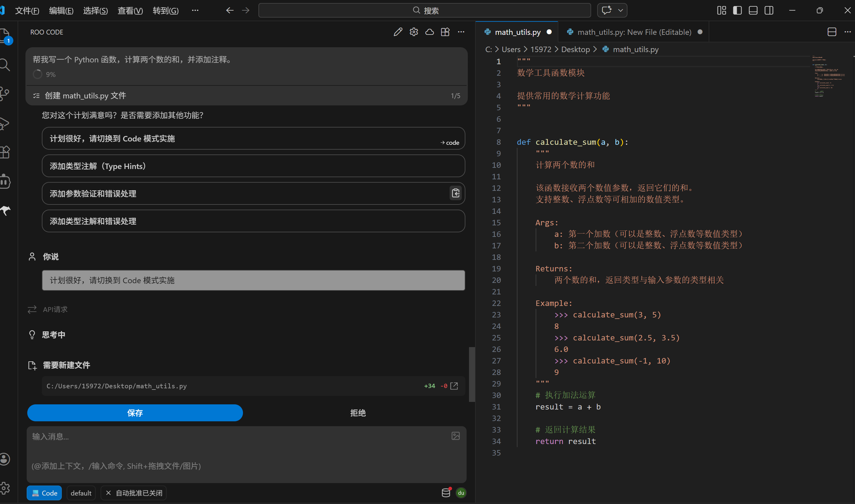Toggle bottom panel visibility

(x=753, y=11)
